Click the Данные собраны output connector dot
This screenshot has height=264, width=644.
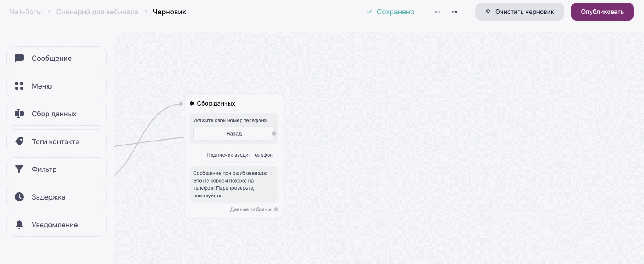point(276,209)
